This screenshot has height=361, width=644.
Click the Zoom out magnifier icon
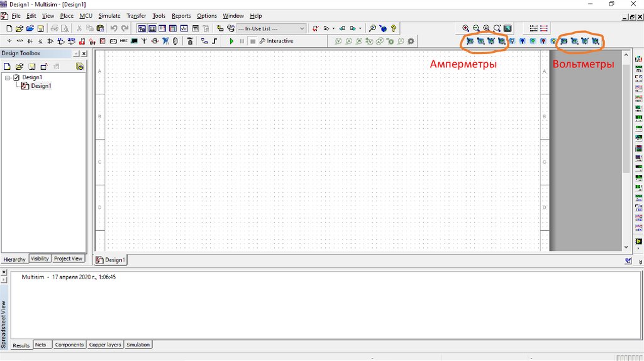(476, 28)
